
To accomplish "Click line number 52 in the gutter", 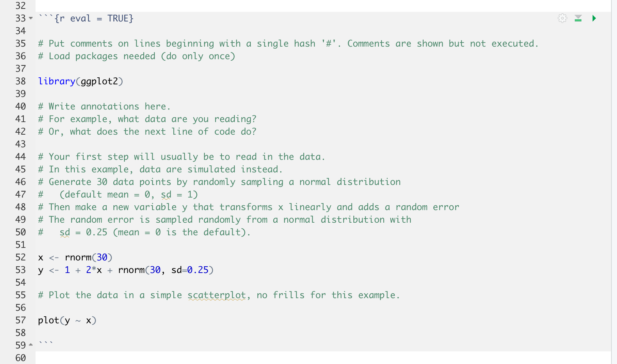I will [x=21, y=257].
